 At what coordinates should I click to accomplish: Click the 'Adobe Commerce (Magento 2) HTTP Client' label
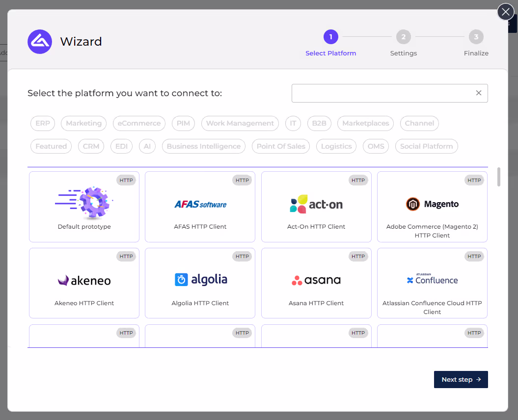pos(432,231)
